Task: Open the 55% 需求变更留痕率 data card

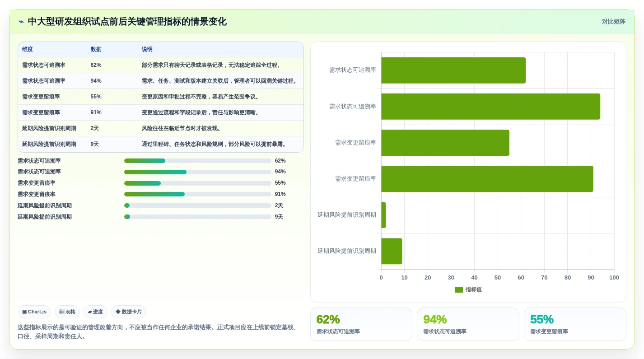Action: [575, 324]
